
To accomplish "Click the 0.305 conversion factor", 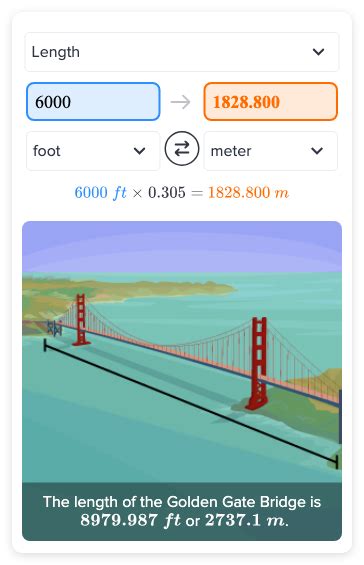I will [x=167, y=192].
